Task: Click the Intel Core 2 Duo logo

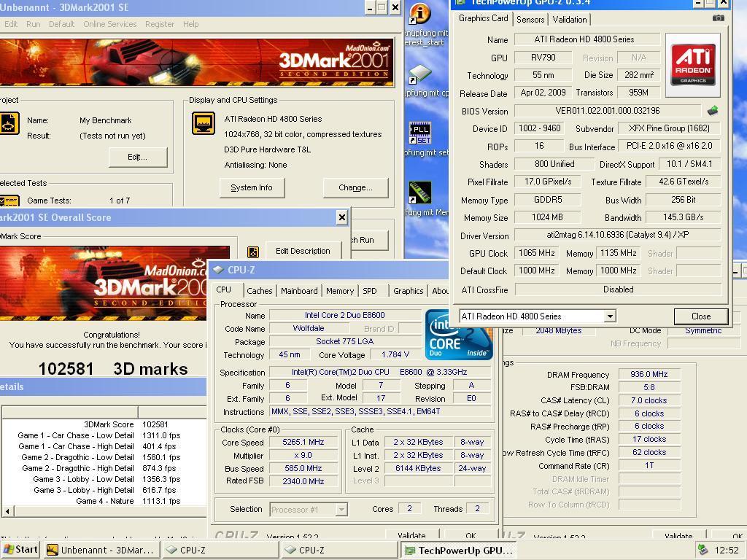Action: pos(458,334)
